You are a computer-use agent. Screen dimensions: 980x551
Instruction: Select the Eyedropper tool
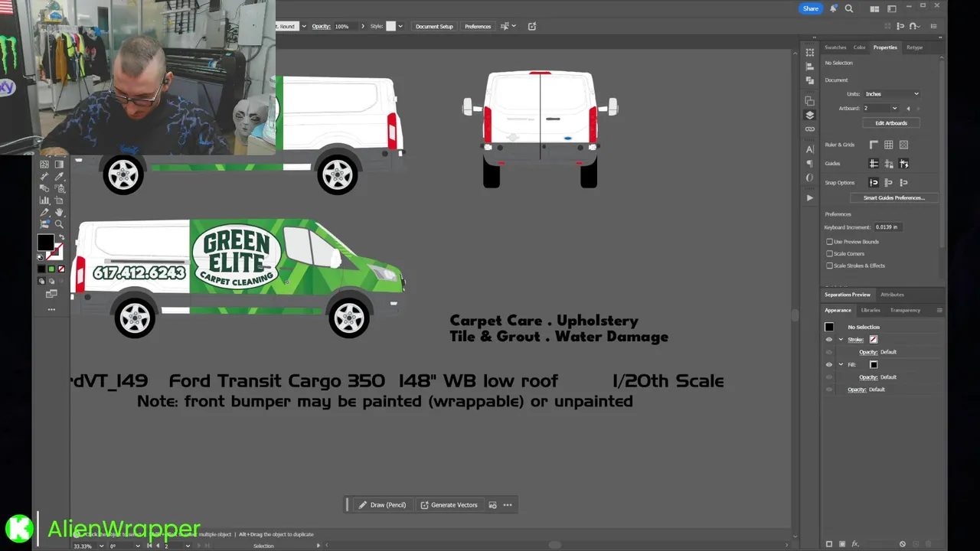click(59, 177)
